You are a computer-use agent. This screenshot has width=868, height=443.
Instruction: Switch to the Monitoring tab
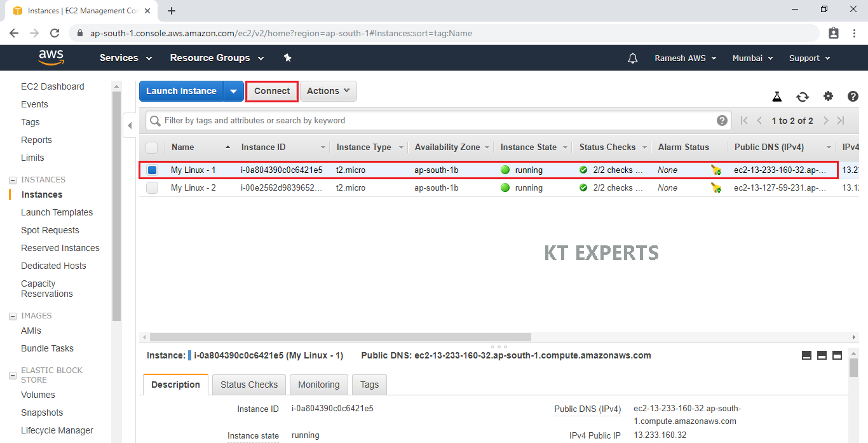319,385
